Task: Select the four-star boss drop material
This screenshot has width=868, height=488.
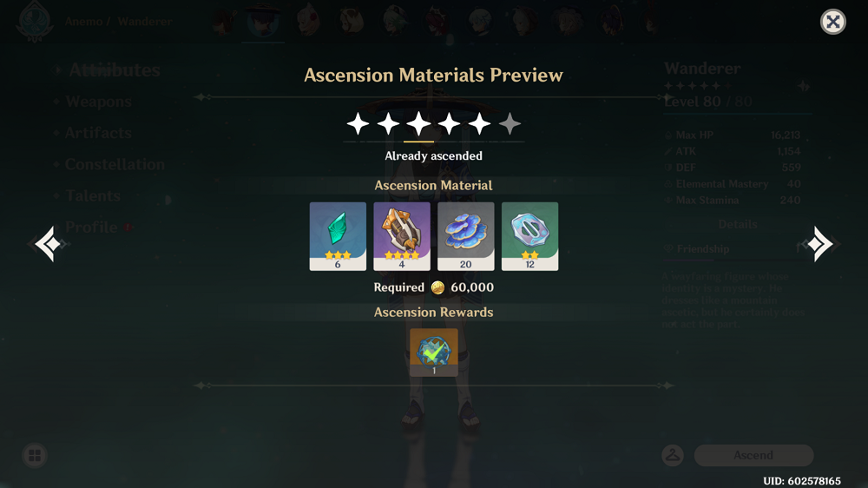Action: point(402,236)
